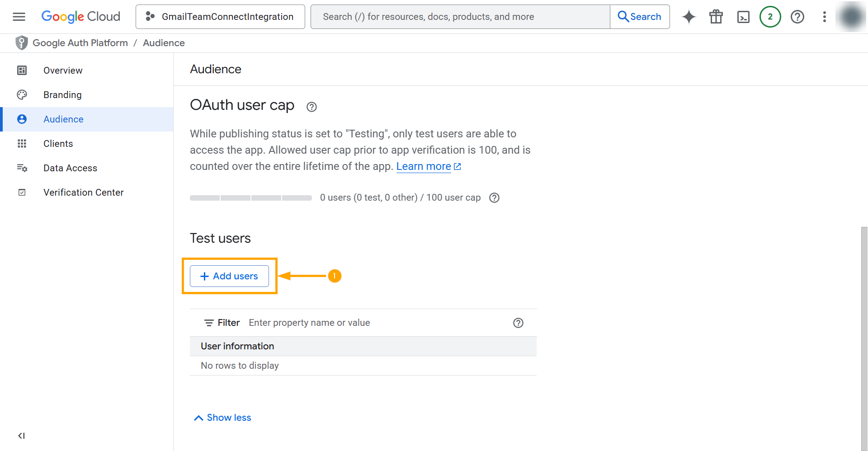
Task: Activate Cloud Shell terminal icon
Action: [x=743, y=17]
